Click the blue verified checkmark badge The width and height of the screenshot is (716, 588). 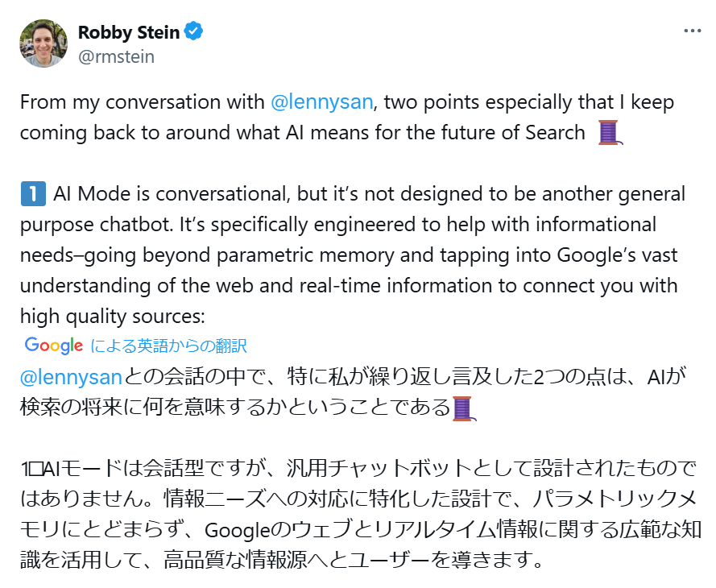[x=194, y=32]
